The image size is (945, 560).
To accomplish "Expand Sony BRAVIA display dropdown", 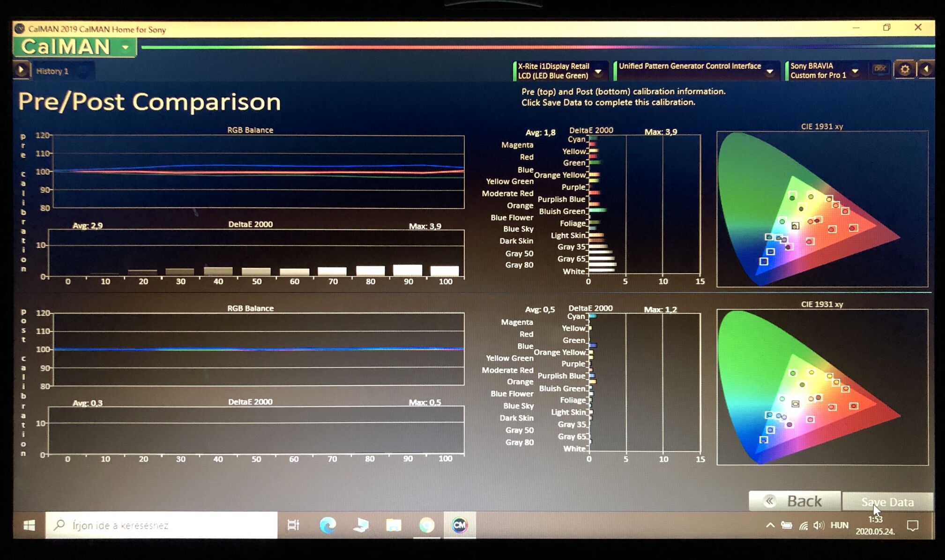I will pos(855,72).
